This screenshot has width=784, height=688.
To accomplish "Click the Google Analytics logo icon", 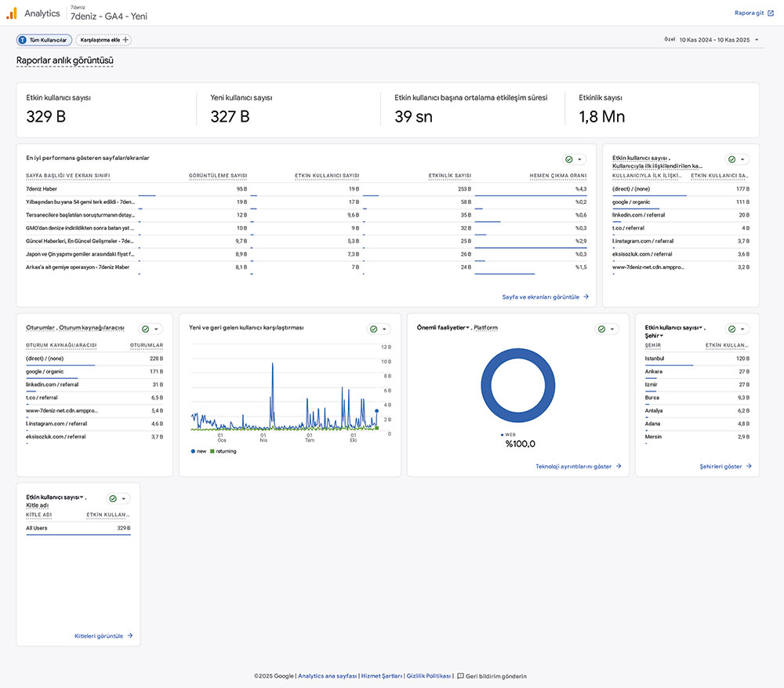I will [x=12, y=13].
